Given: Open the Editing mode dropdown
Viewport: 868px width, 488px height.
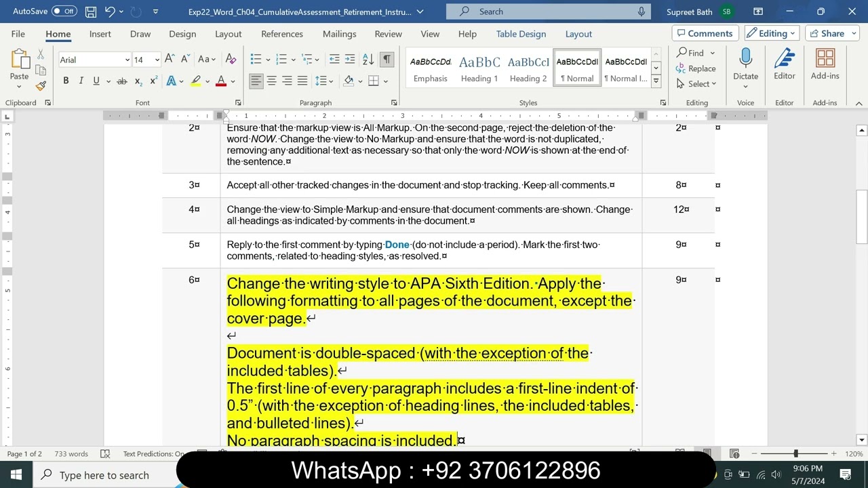Looking at the screenshot, I should 772,33.
